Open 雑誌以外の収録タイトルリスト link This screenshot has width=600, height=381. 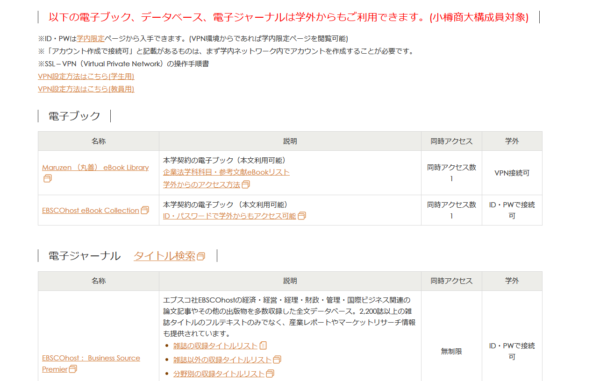(222, 360)
